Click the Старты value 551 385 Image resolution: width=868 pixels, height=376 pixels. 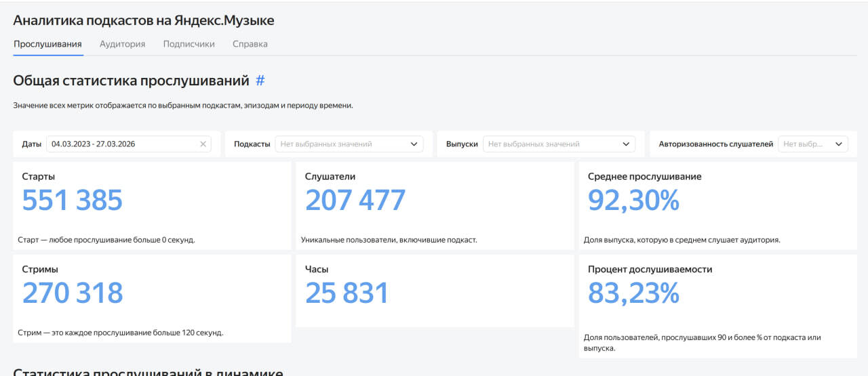(x=72, y=201)
